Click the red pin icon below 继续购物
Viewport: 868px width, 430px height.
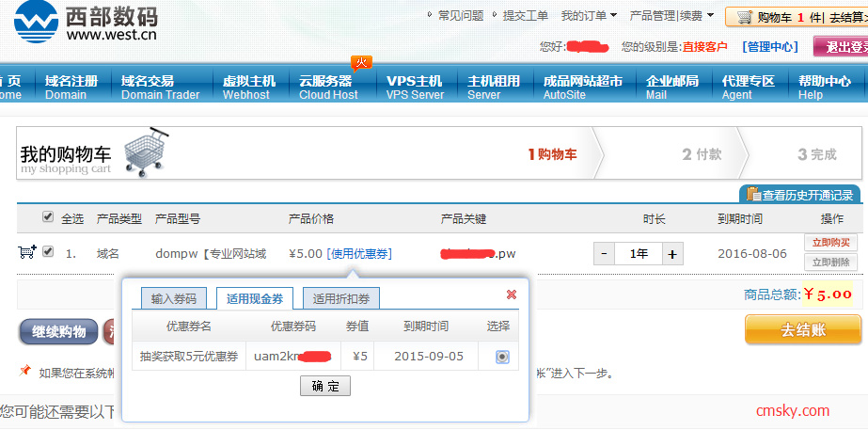(x=25, y=372)
